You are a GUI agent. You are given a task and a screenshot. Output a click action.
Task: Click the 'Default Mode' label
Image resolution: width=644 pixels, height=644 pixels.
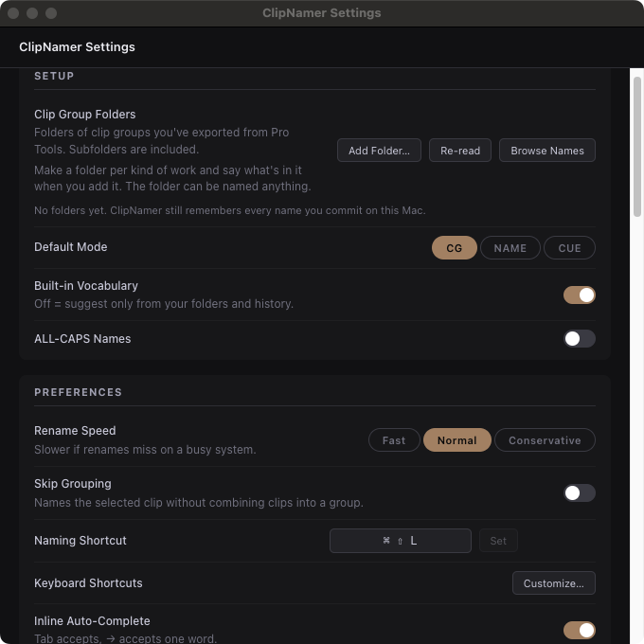(x=71, y=247)
